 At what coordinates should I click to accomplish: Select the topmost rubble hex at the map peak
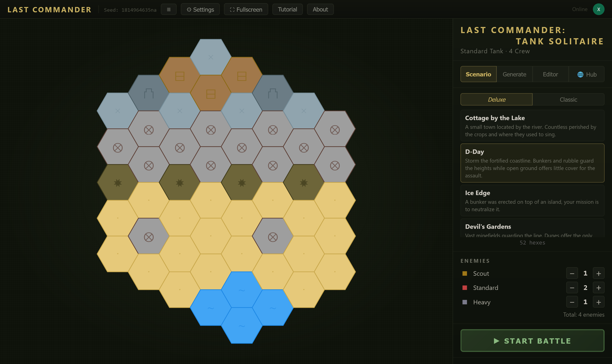pyautogui.click(x=211, y=57)
